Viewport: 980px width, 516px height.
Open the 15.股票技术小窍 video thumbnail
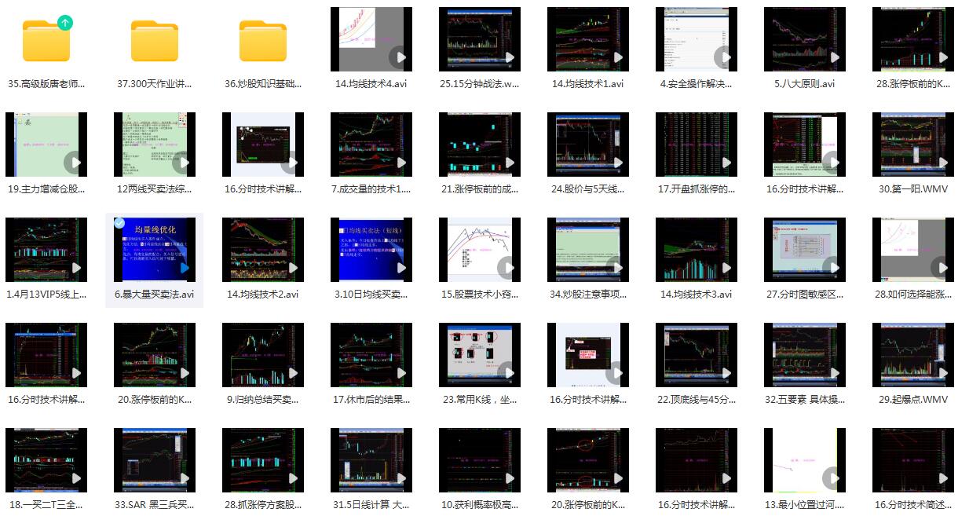click(x=480, y=250)
